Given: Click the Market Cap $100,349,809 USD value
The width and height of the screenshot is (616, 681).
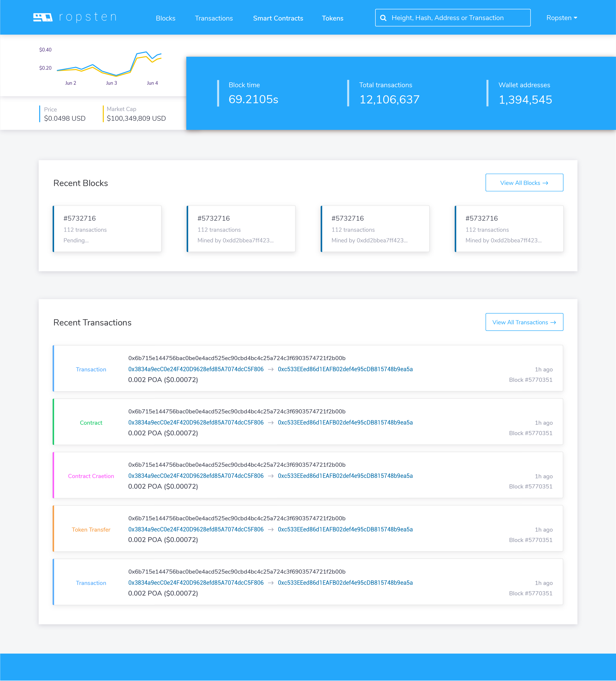Looking at the screenshot, I should [136, 118].
